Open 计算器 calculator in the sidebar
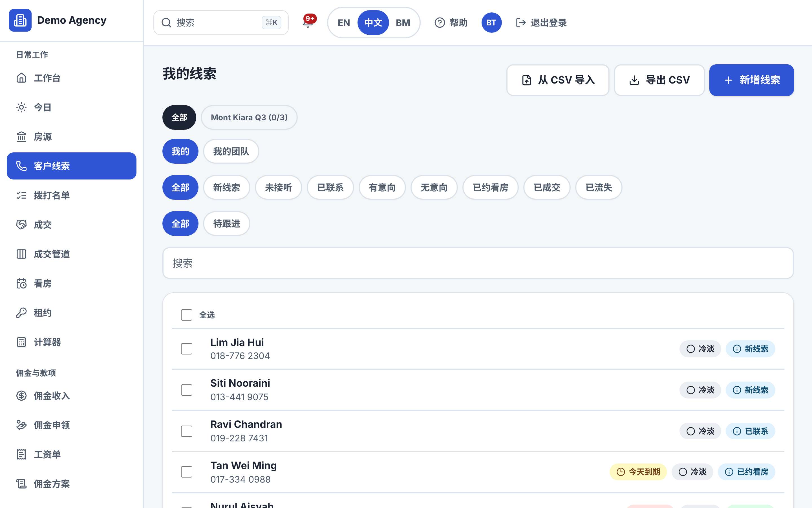The width and height of the screenshot is (812, 508). 71,342
